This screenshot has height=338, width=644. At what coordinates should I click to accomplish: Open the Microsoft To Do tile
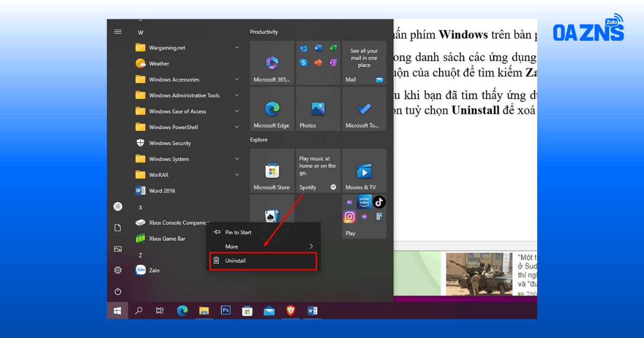click(364, 109)
